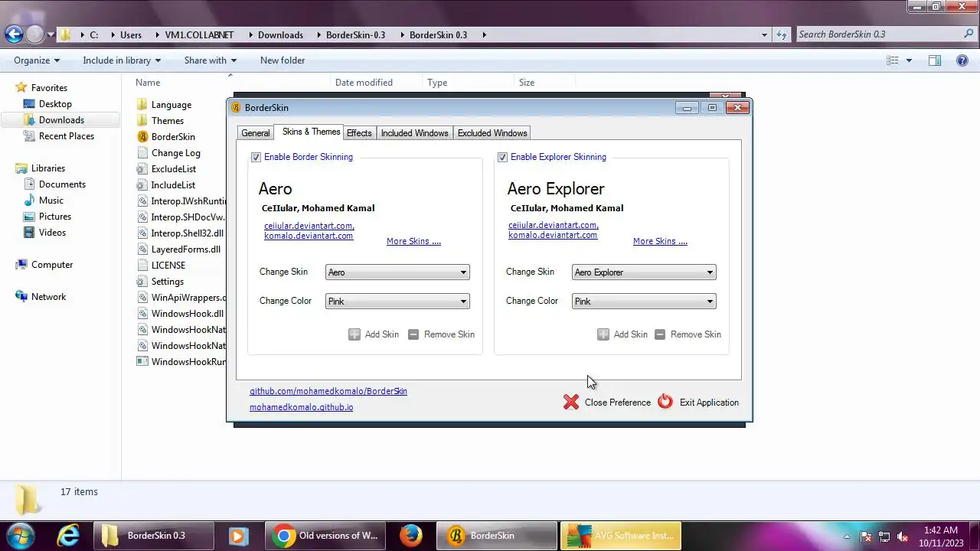
Task: Click the Change your view icon
Action: (892, 60)
